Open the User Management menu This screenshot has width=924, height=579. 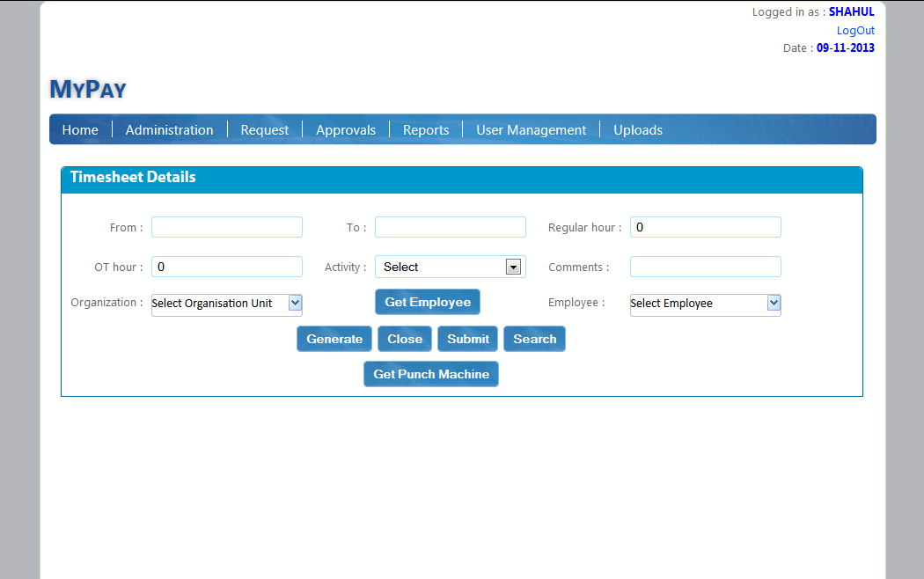[x=531, y=130]
